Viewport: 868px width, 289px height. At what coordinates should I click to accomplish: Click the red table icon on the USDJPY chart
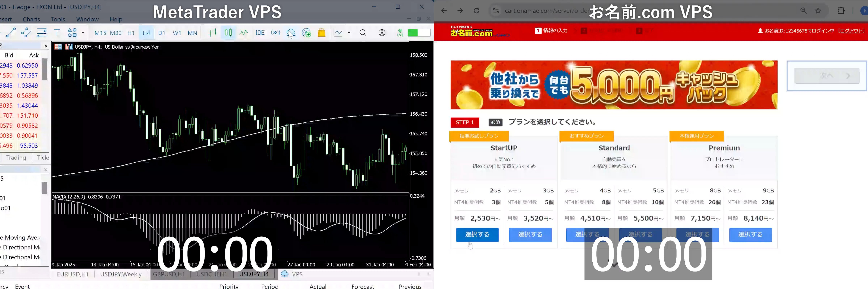click(x=58, y=47)
